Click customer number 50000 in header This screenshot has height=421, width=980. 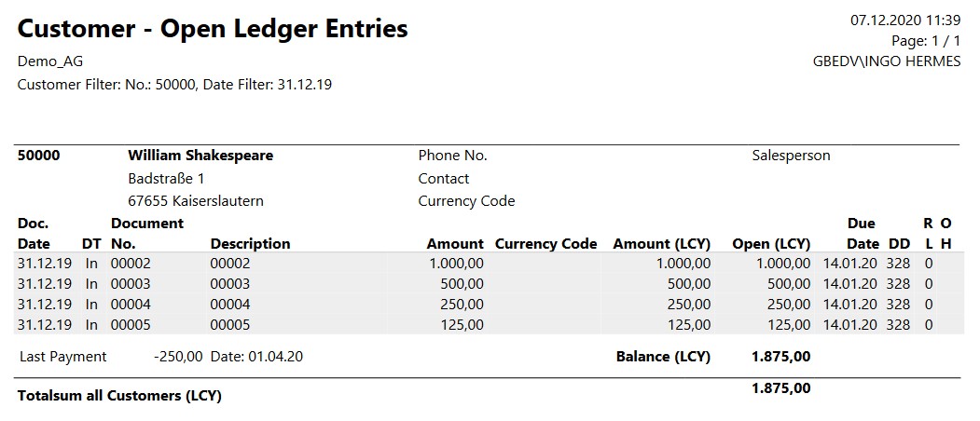39,156
